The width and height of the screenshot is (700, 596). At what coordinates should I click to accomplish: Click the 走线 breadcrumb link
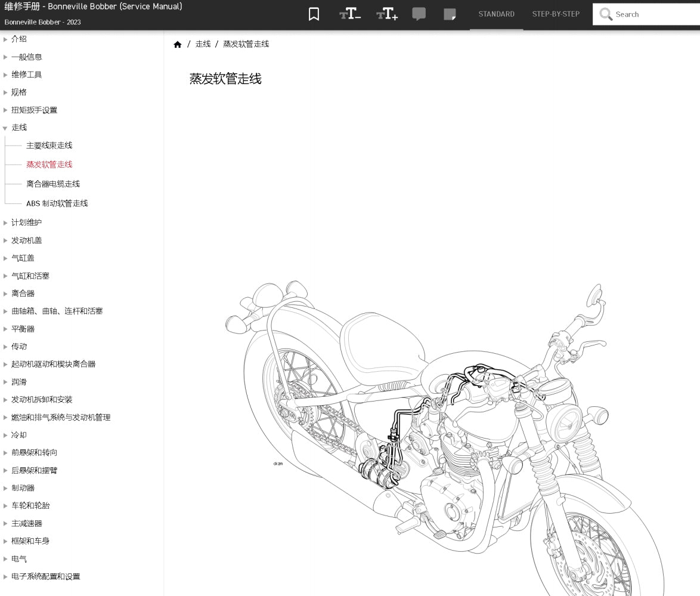[x=203, y=44]
